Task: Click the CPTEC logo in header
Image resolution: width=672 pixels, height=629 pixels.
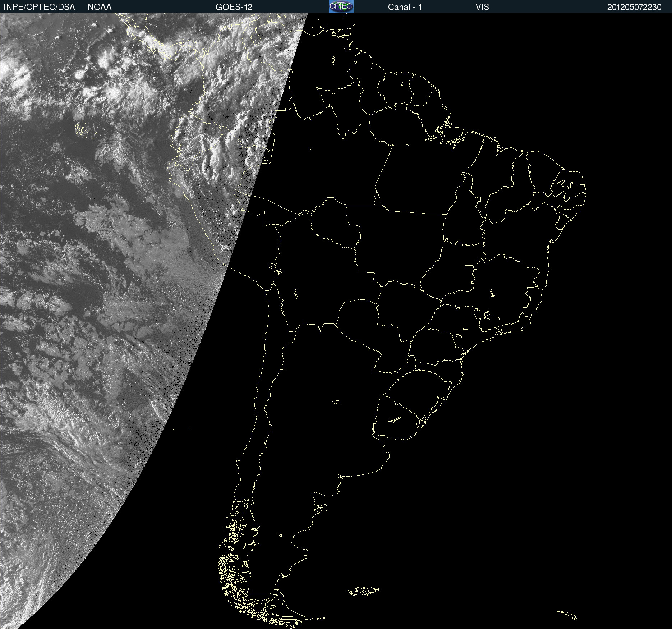Action: point(341,6)
